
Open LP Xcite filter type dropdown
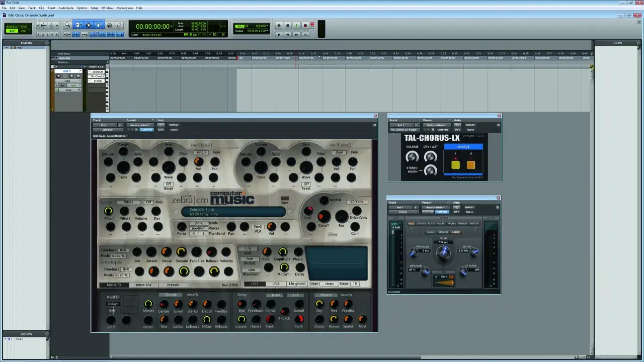coord(357,202)
